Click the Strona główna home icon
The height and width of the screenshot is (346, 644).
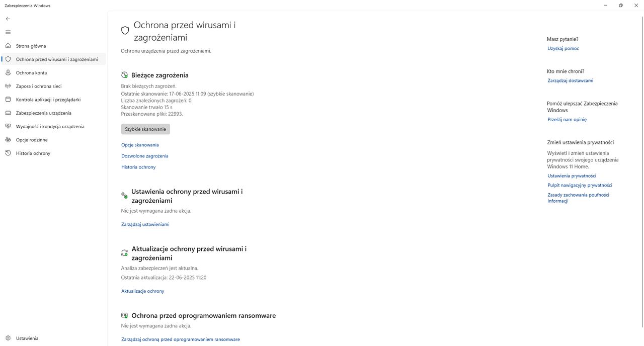click(x=8, y=46)
